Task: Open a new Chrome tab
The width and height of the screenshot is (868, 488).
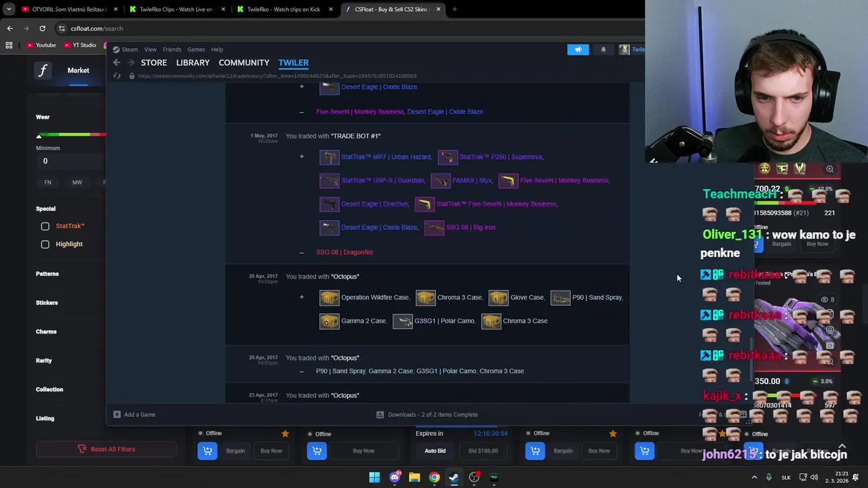Action: pos(454,9)
